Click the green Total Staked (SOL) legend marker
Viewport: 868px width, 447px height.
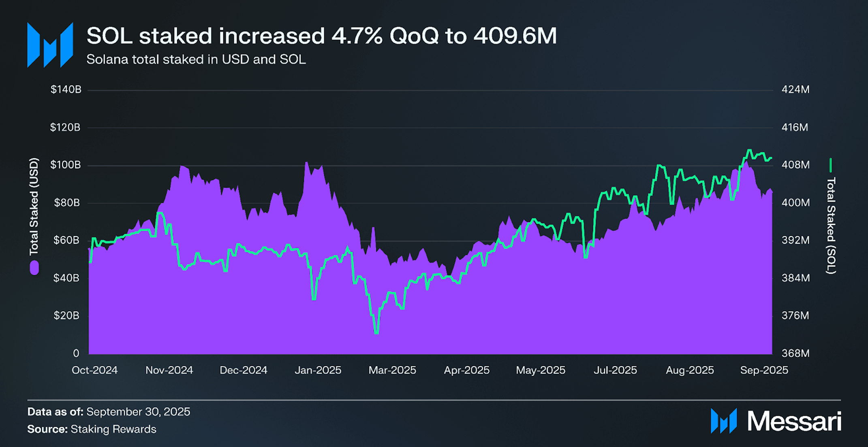[x=830, y=165]
